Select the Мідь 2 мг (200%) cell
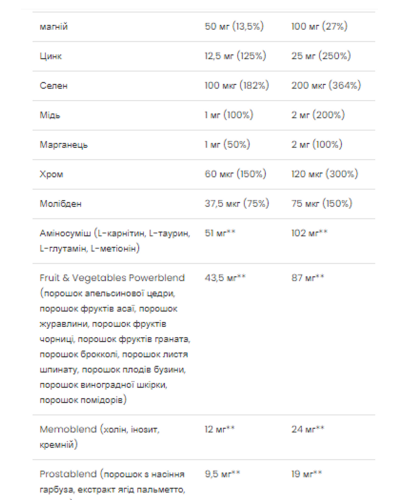 pyautogui.click(x=318, y=115)
